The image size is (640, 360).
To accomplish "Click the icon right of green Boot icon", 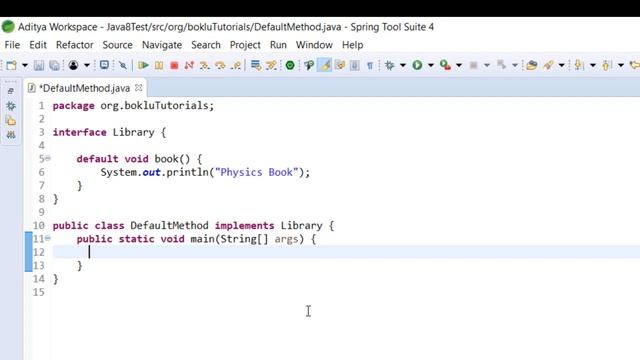I will point(309,65).
